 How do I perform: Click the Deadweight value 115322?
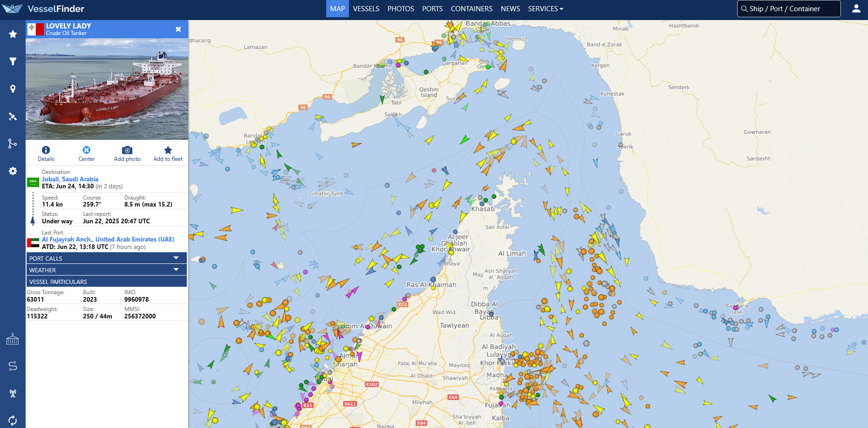click(x=37, y=316)
